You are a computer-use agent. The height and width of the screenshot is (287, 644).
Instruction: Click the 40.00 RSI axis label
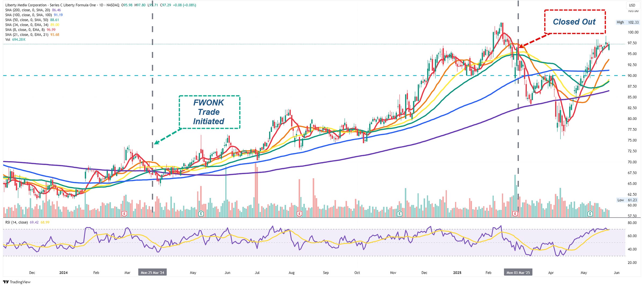point(632,249)
